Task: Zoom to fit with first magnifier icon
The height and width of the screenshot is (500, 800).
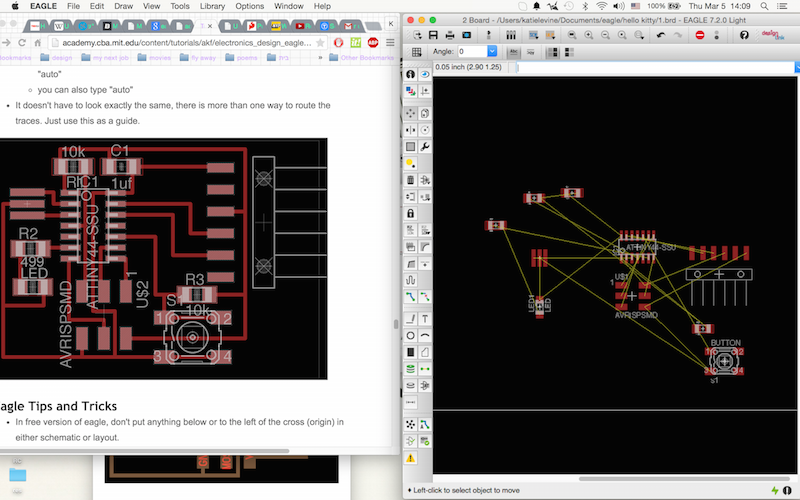Action: click(572, 35)
